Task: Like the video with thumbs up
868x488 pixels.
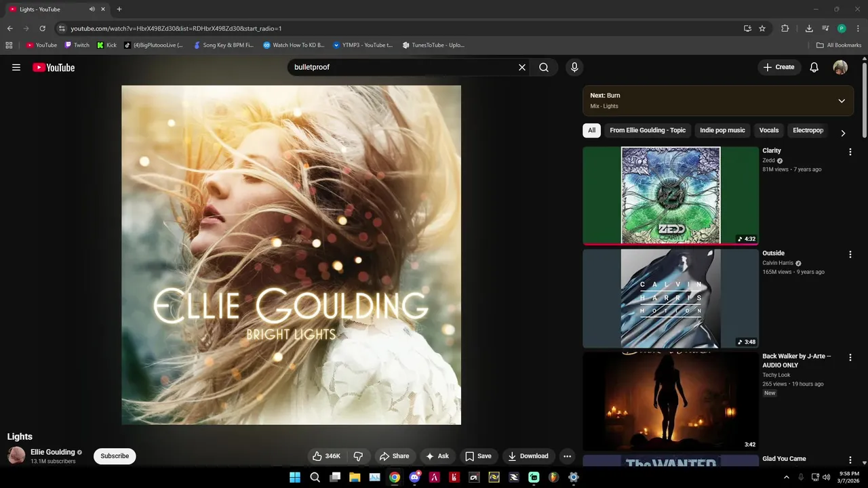Action: click(326, 456)
